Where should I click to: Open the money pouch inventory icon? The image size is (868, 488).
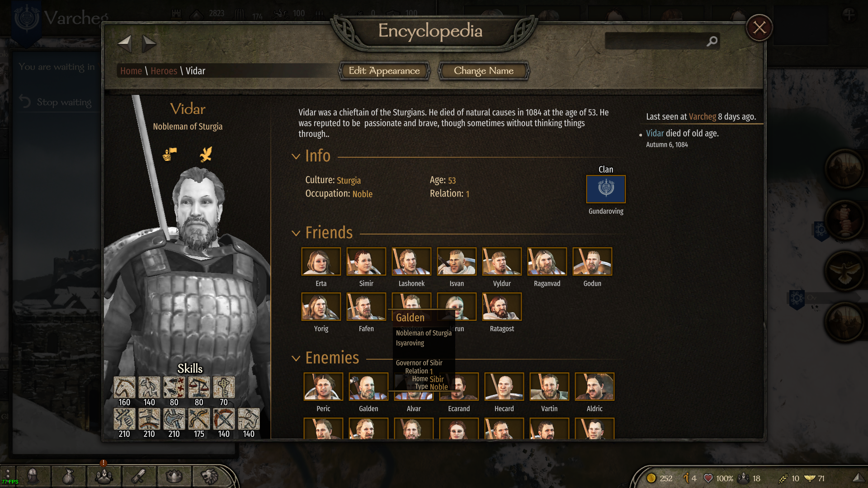click(68, 476)
